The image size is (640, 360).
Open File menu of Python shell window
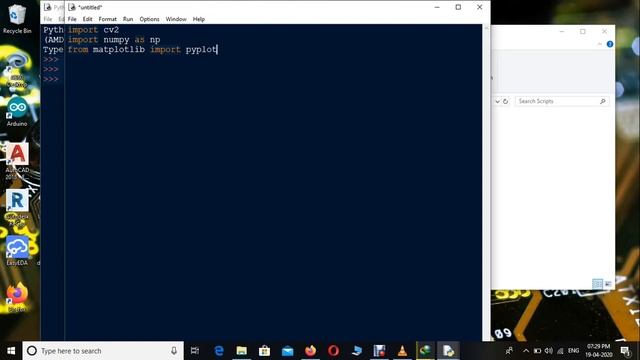(48, 19)
